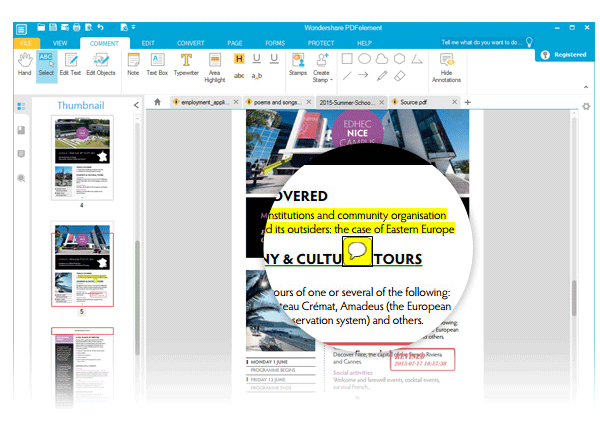
Task: Draw a polygon hexagon shape
Action: [399, 59]
